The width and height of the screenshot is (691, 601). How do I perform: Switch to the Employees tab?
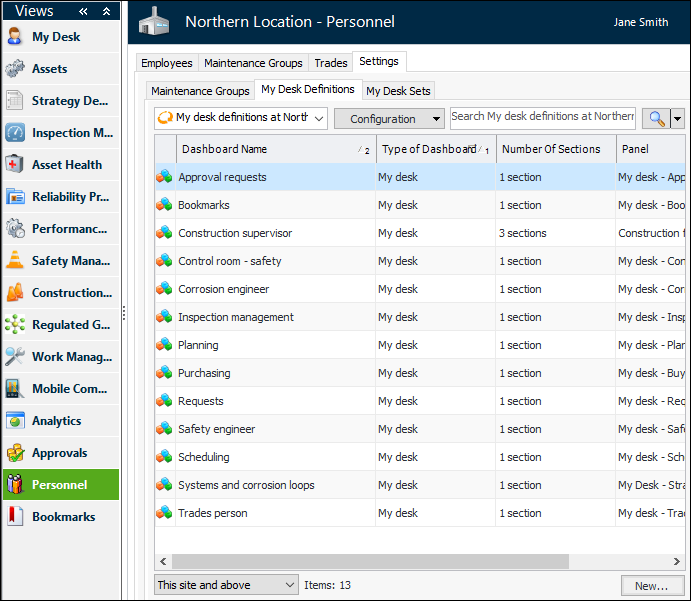click(166, 63)
